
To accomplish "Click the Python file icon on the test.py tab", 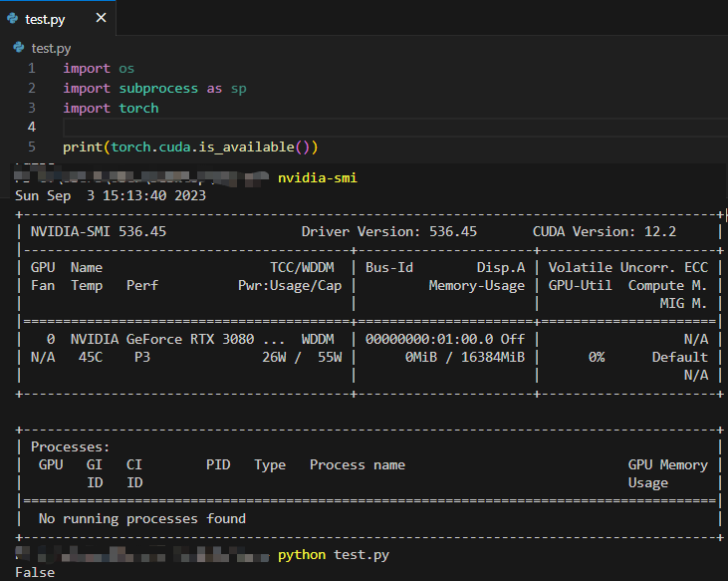I will tap(12, 18).
